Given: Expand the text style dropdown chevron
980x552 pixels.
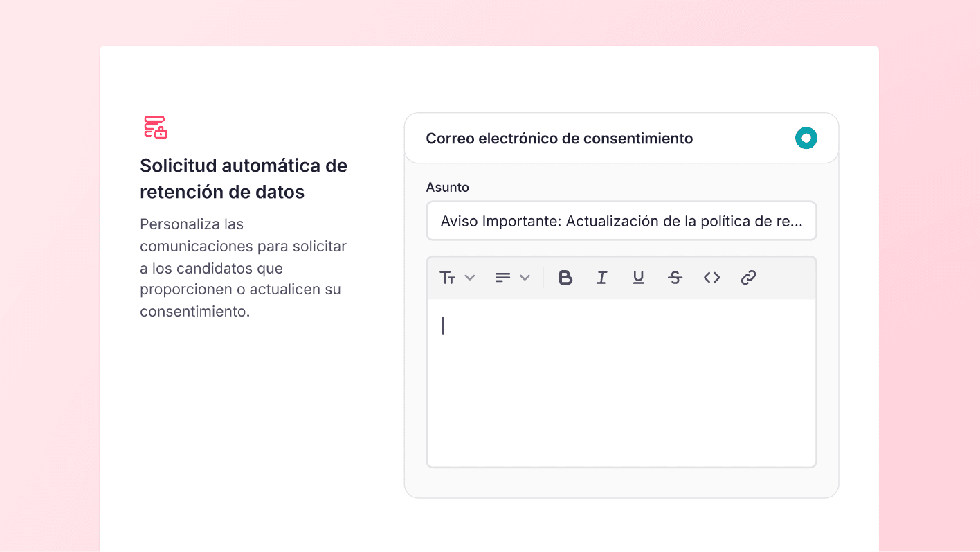Looking at the screenshot, I should point(471,277).
